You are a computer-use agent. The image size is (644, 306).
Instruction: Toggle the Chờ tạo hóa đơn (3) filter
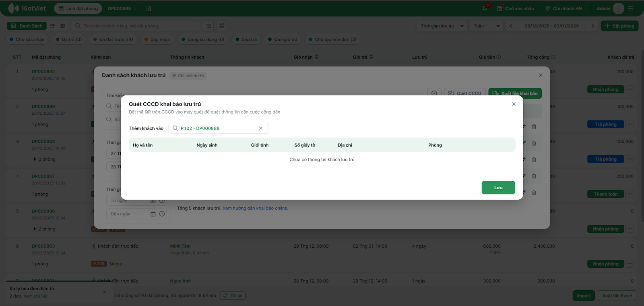[332, 39]
